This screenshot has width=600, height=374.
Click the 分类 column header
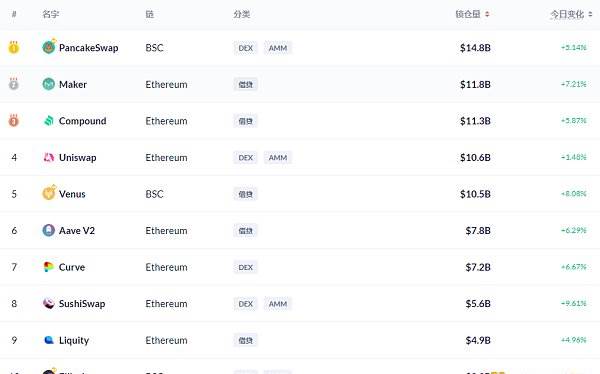pyautogui.click(x=241, y=14)
